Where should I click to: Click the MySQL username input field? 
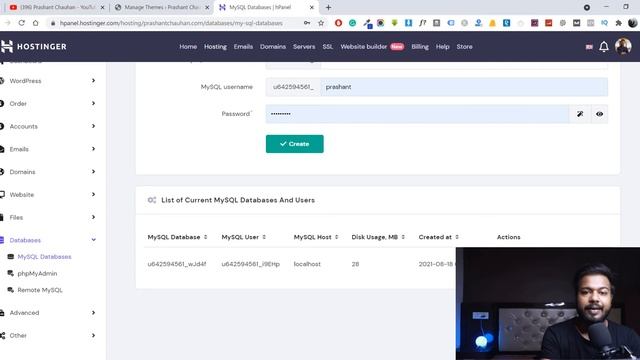point(464,87)
